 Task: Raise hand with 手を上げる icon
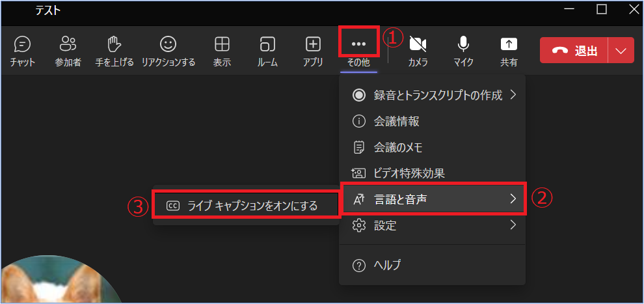(114, 51)
